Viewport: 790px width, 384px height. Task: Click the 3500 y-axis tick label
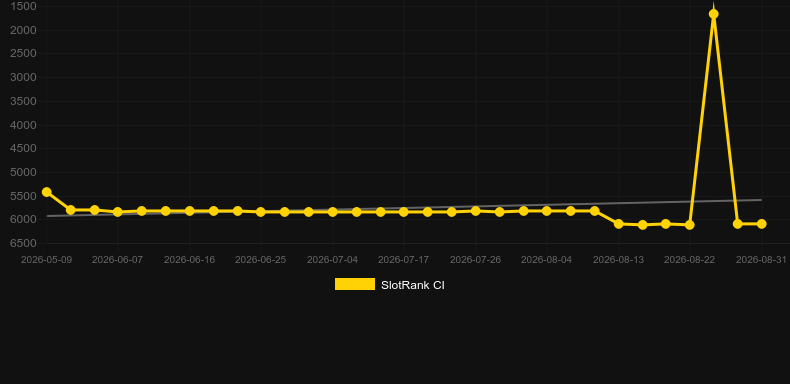[23, 101]
